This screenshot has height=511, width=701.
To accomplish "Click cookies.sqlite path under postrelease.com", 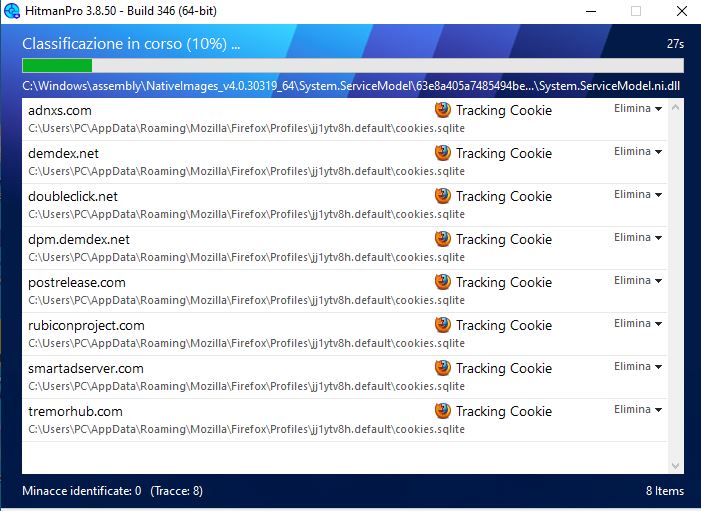I will click(246, 300).
